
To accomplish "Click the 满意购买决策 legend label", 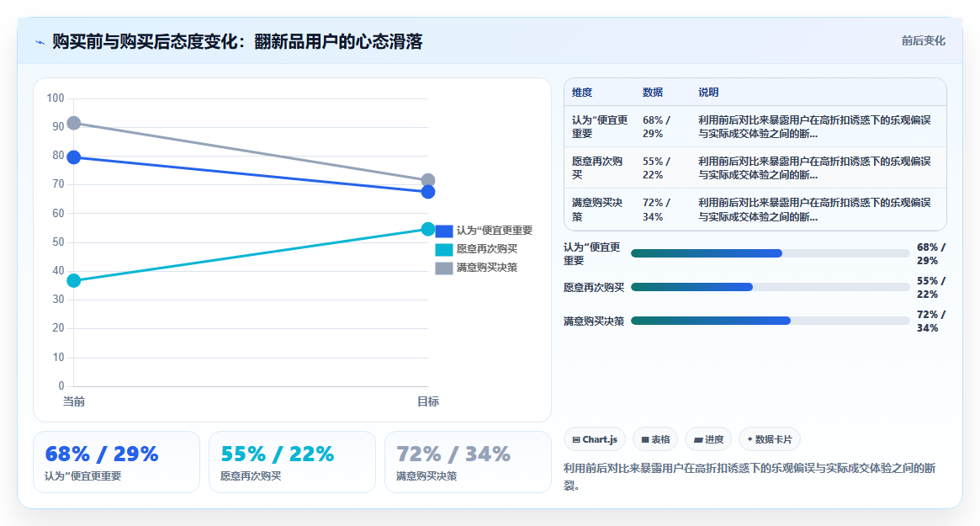I will click(x=487, y=268).
